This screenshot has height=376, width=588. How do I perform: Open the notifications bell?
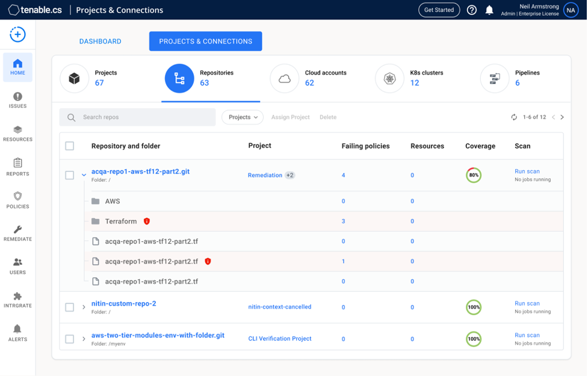tap(488, 10)
